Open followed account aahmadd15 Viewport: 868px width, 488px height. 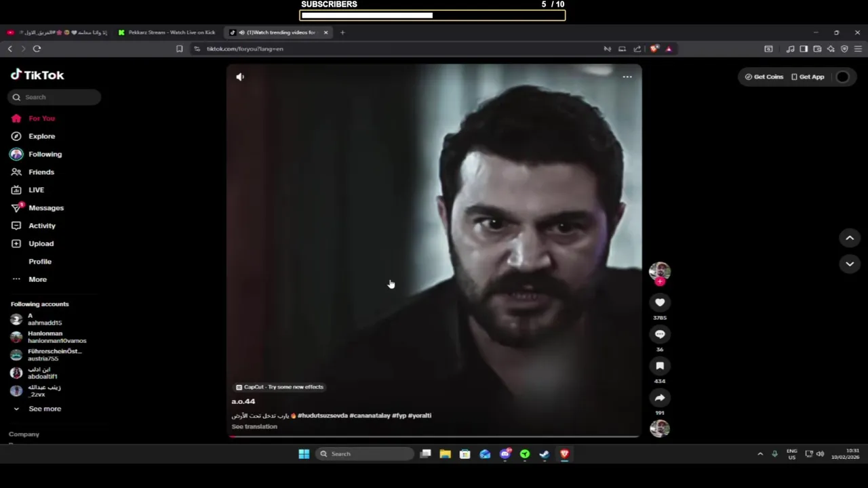(x=37, y=319)
